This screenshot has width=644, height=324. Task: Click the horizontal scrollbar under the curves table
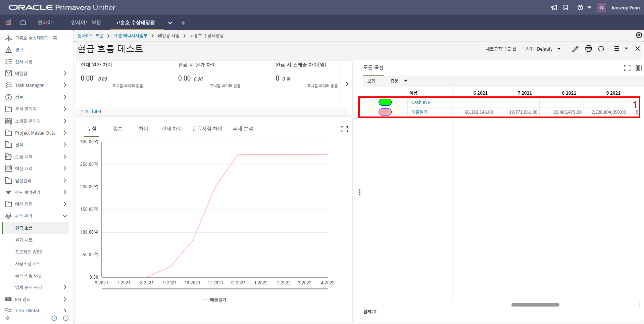(535, 305)
